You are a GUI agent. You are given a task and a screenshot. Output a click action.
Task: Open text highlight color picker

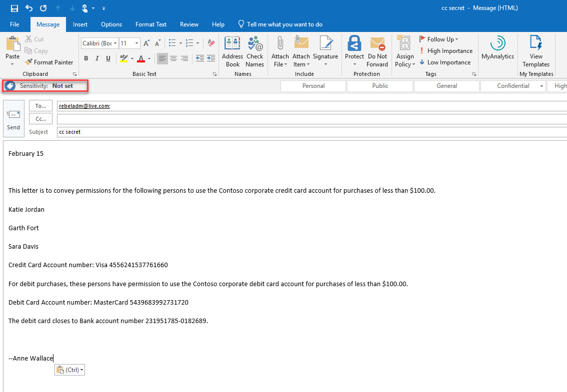tap(132, 58)
